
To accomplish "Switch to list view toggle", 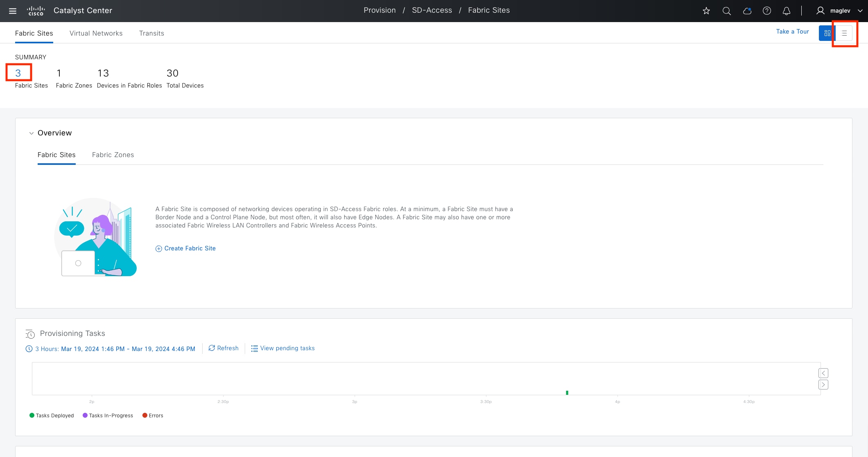I will (x=844, y=34).
